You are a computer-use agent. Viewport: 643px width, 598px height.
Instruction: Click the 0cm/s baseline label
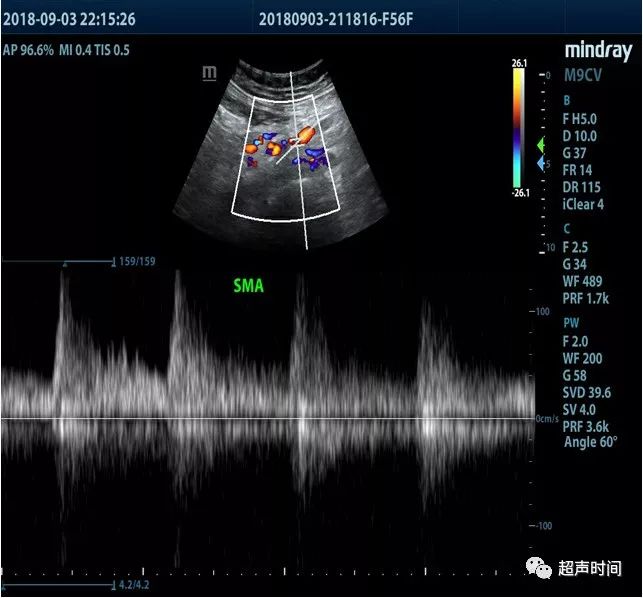point(547,419)
